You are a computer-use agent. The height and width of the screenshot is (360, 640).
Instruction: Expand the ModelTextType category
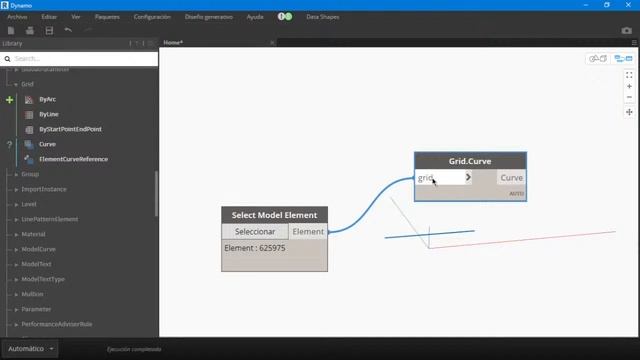tap(16, 280)
